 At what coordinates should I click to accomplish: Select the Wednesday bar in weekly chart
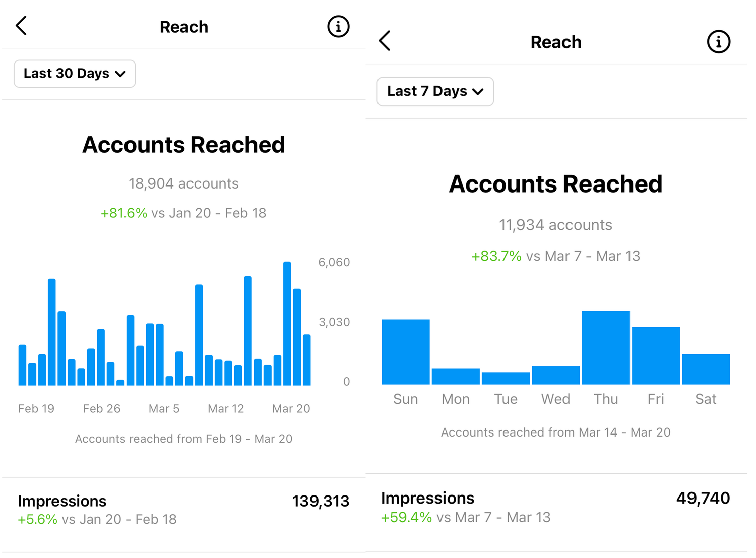(x=555, y=376)
